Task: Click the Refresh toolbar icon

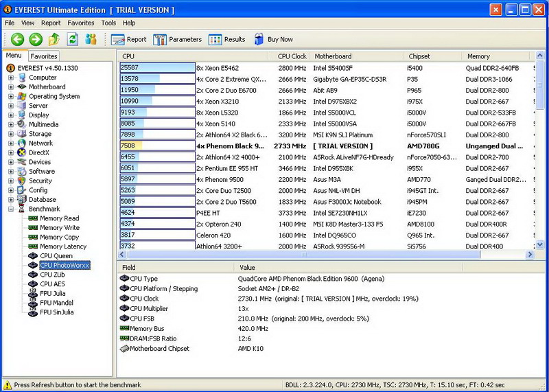Action: click(73, 39)
